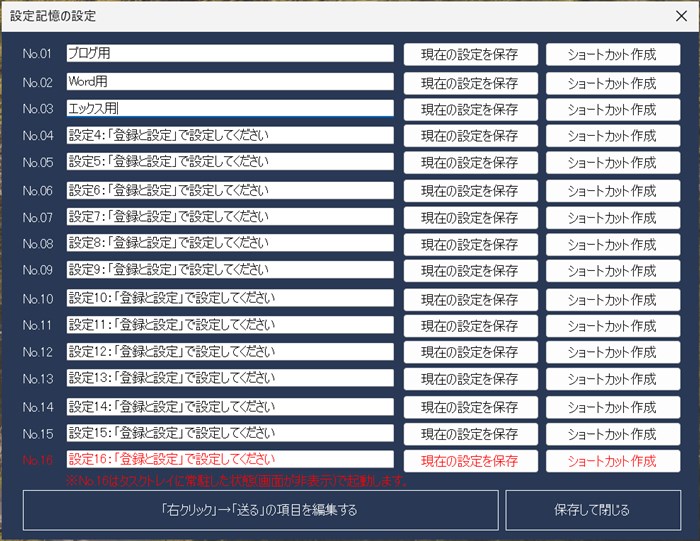Screen dimensions: 700x541
Task: Click 現在の設定を保存 for No.12
Action: point(471,352)
